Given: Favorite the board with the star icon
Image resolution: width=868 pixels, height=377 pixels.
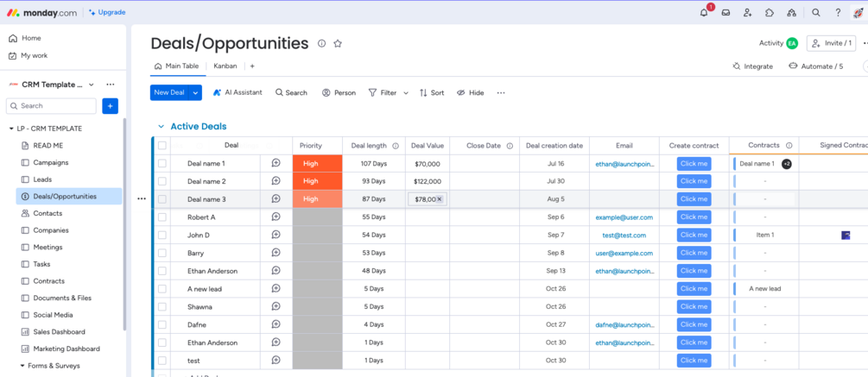Looking at the screenshot, I should (x=338, y=43).
